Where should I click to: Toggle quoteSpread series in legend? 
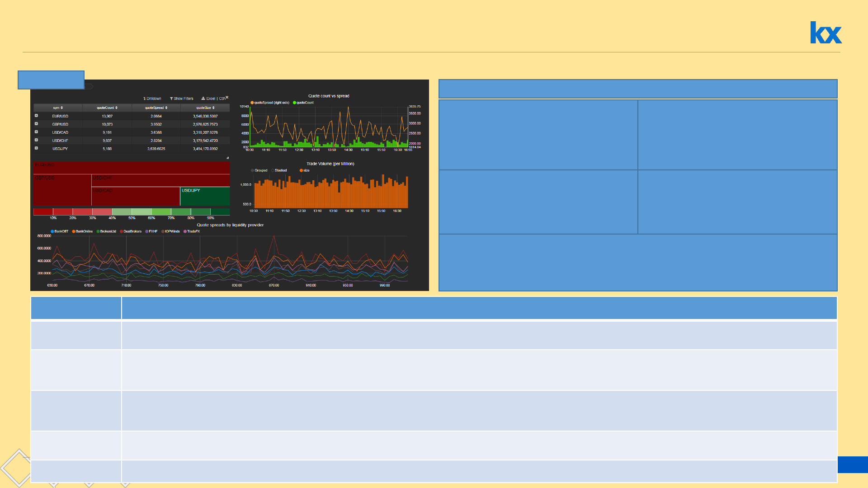point(252,103)
